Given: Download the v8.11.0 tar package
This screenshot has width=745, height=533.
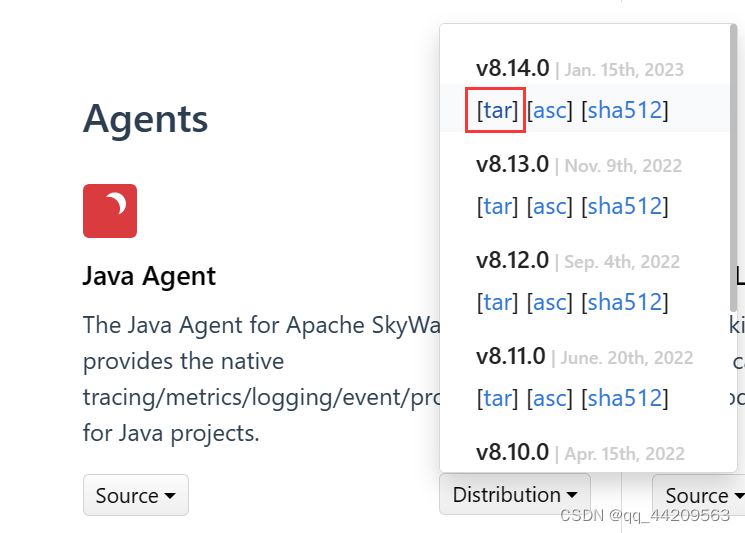Looking at the screenshot, I should point(497,398).
